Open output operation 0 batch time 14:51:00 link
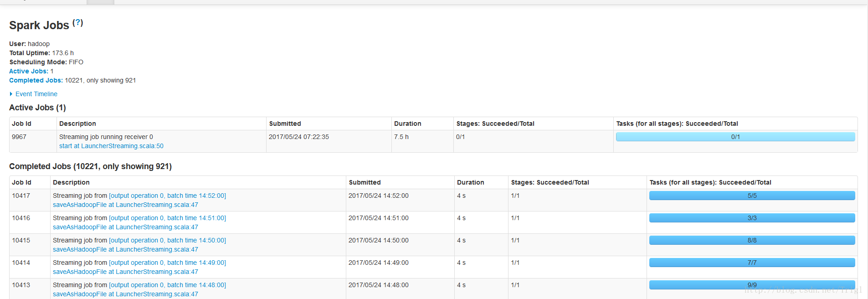Image resolution: width=868 pixels, height=299 pixels. (167, 218)
